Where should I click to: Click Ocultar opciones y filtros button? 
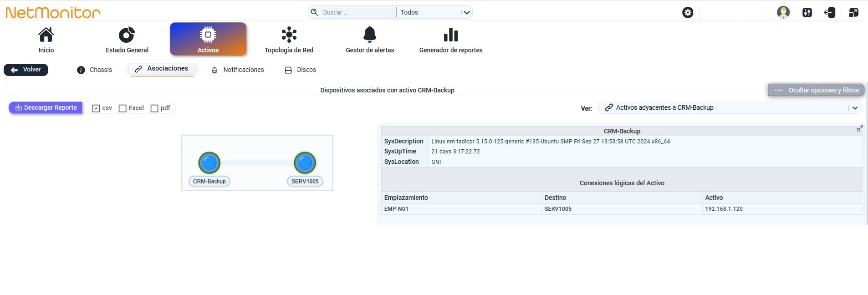pos(816,90)
